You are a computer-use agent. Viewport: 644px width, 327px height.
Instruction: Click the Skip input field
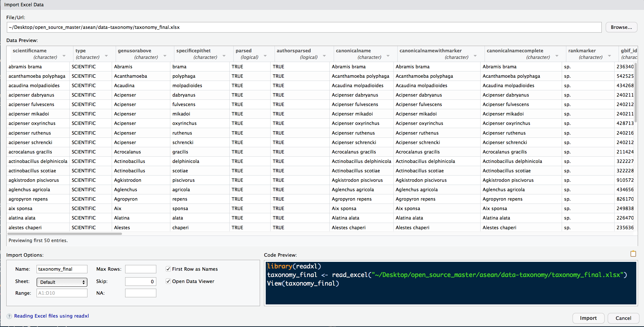[141, 282]
